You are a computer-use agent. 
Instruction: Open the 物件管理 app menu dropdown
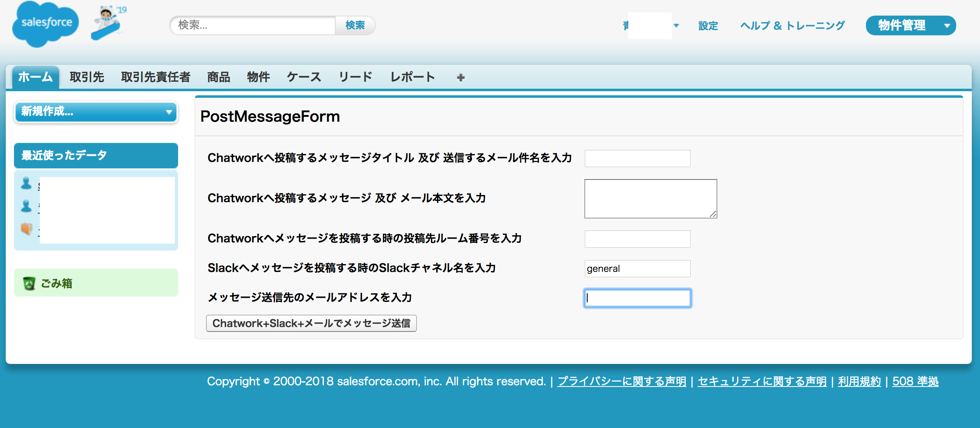pos(911,25)
